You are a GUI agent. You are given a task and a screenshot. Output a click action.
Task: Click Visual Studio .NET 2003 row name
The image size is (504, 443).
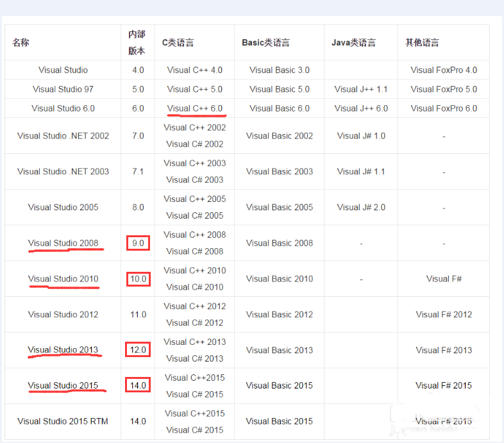[x=63, y=171]
